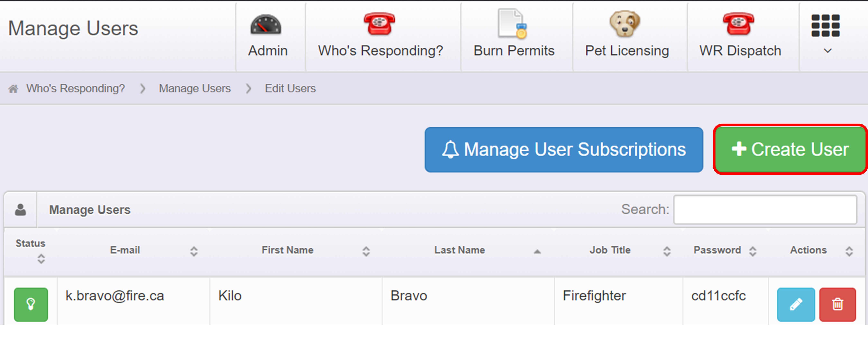
Task: Open Who's Responding phone icon
Action: [x=380, y=24]
